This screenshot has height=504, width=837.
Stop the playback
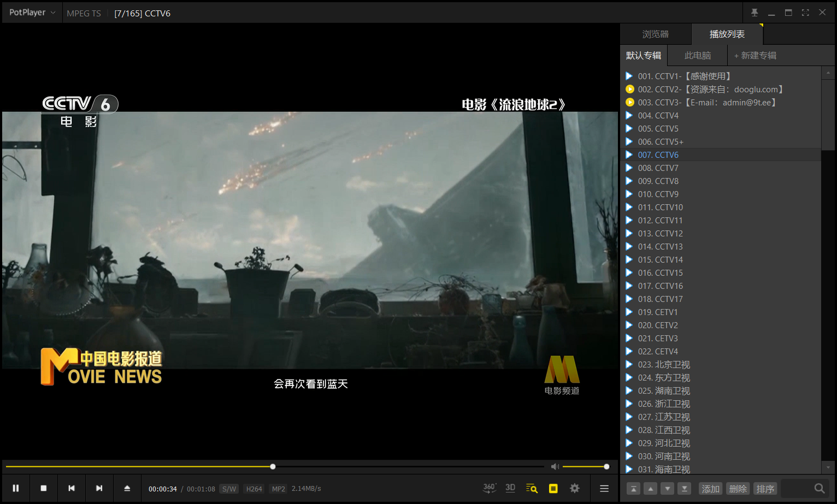44,488
